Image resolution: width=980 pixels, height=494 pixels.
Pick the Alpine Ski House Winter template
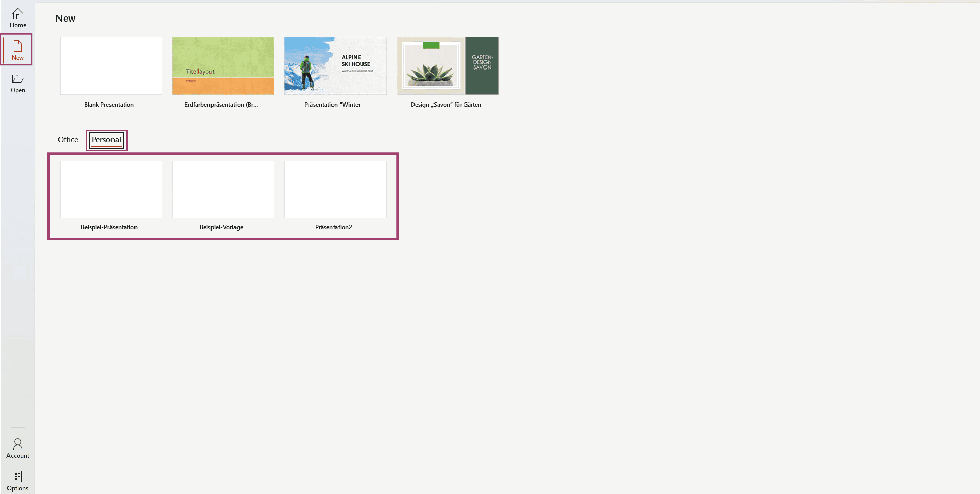[335, 65]
